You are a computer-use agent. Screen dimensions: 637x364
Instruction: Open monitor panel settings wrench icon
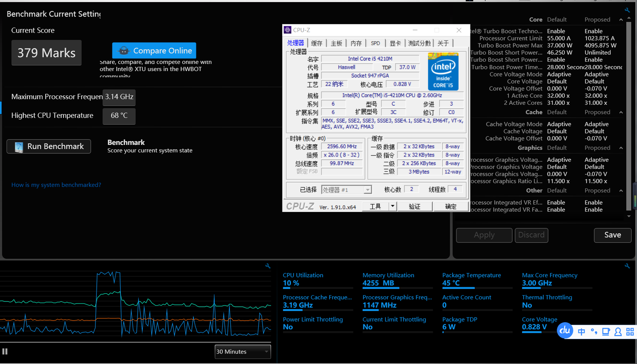[627, 266]
